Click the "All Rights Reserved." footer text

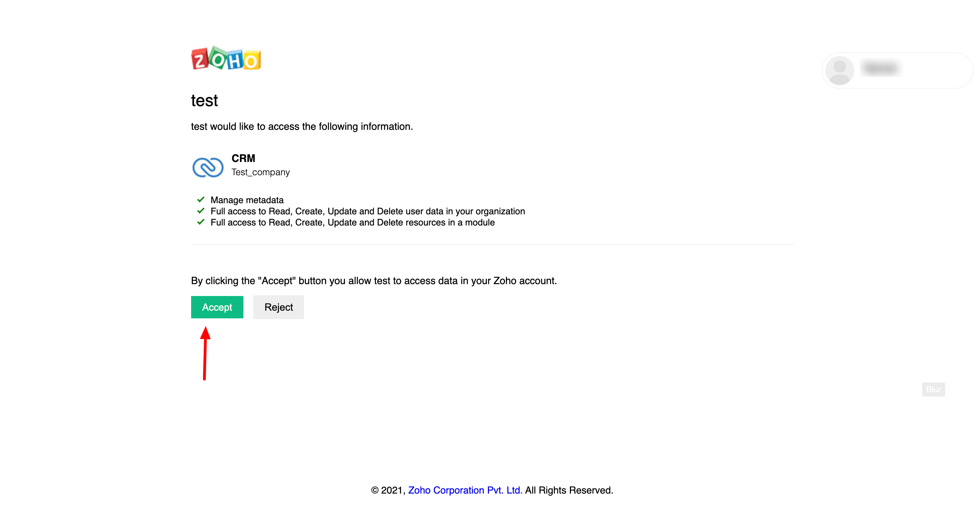coord(569,490)
